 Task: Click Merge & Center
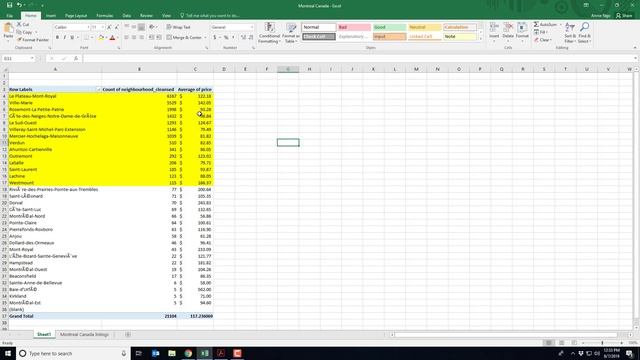coord(184,38)
